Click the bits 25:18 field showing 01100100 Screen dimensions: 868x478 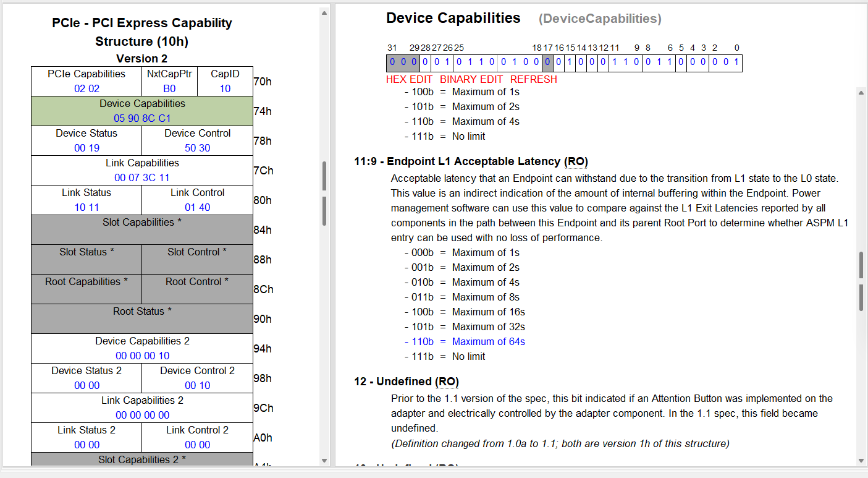click(x=497, y=62)
